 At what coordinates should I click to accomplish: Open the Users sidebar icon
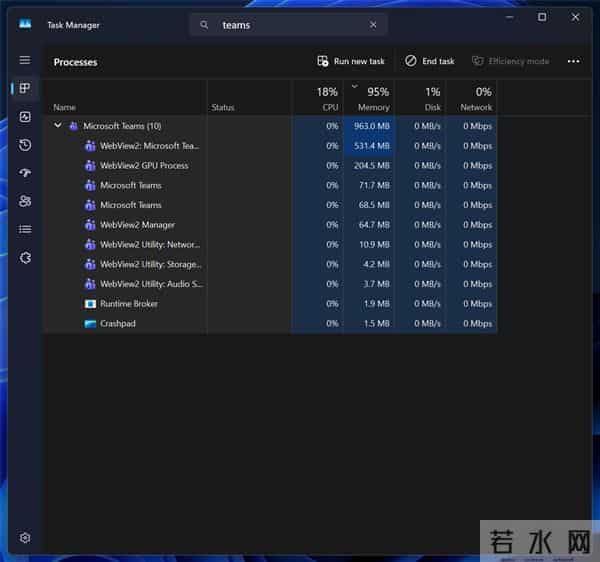[x=25, y=201]
